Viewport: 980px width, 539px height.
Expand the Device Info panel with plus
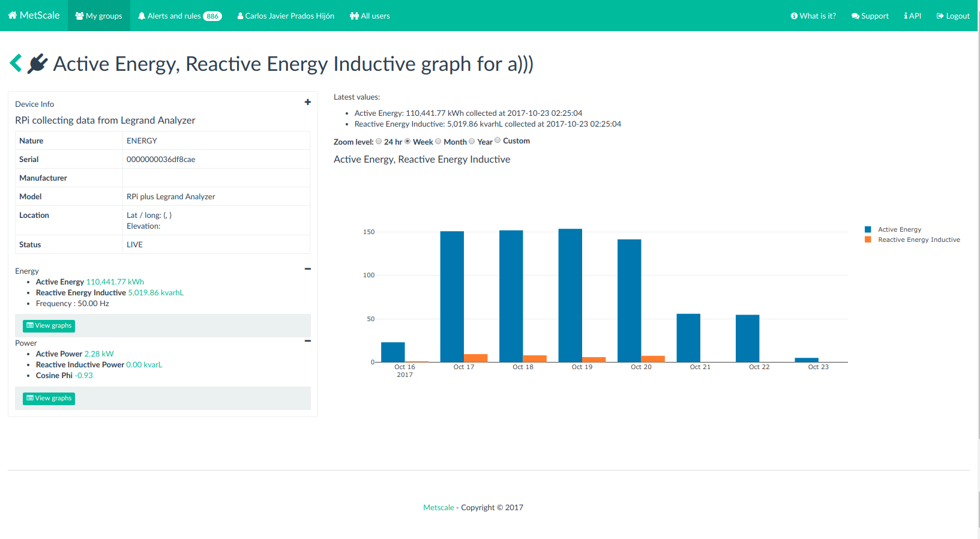coord(308,102)
